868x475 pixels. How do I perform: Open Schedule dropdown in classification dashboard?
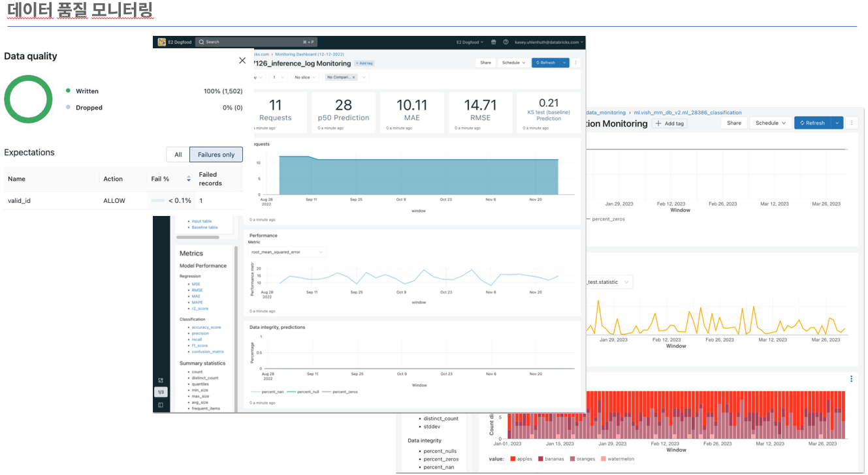[x=770, y=123]
